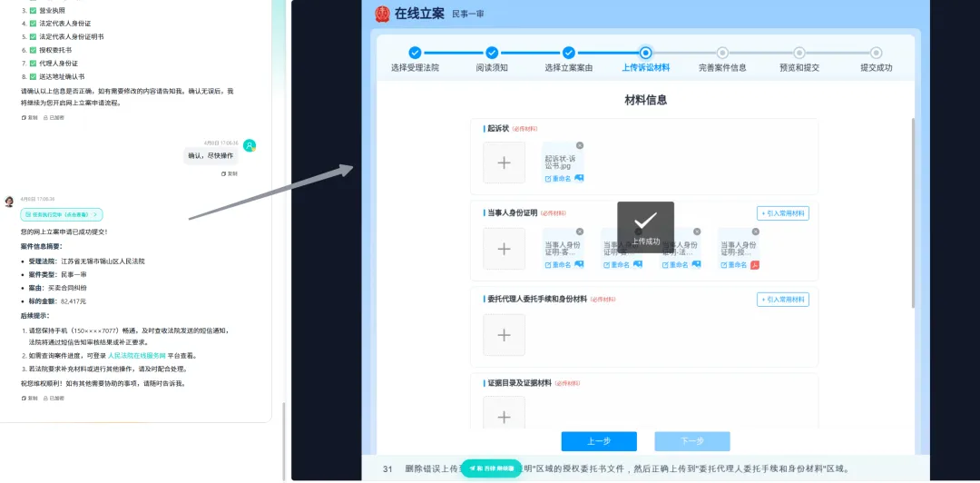Viewport: 980px width, 483px height.
Task: Copy the message ending 请随时告诉我
Action: coord(29,398)
